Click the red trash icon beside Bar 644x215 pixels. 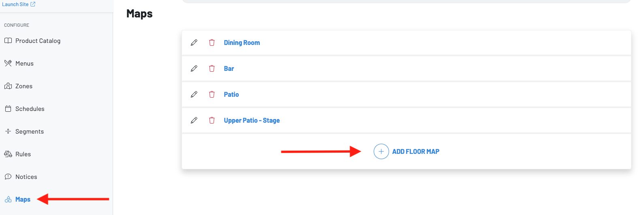[212, 68]
